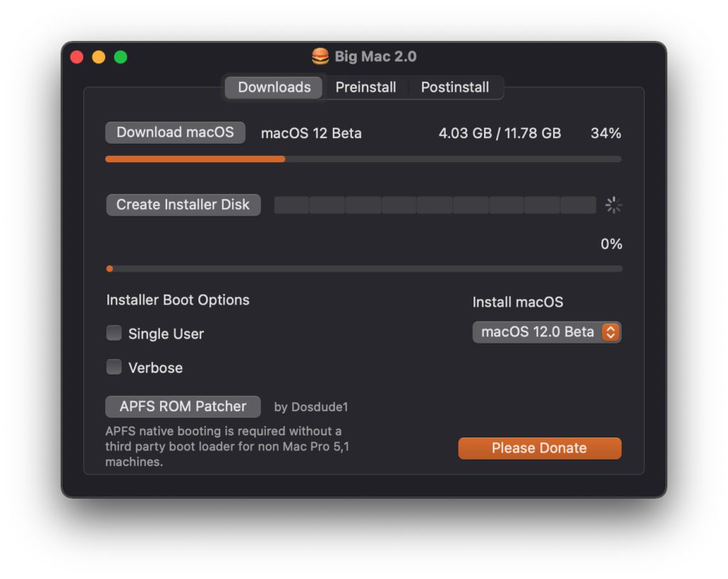Click the Create Installer Disk button
Screen dimensions: 728x579
coord(183,205)
